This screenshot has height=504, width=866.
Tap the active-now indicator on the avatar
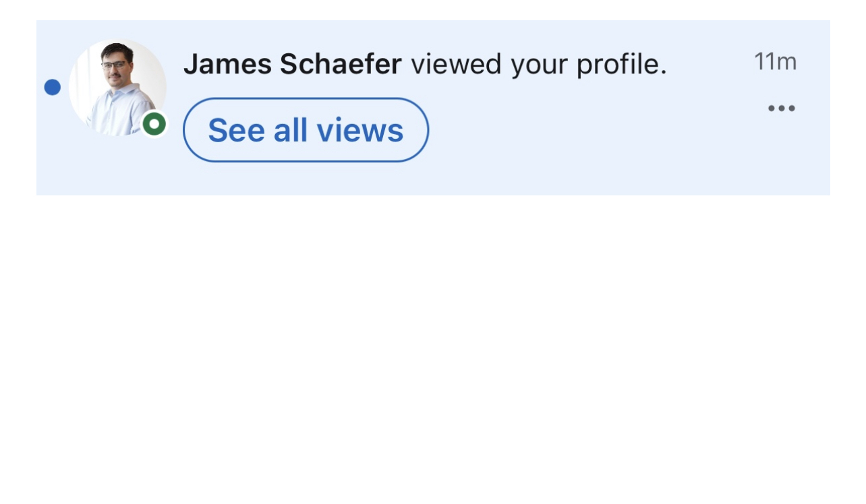pos(154,124)
